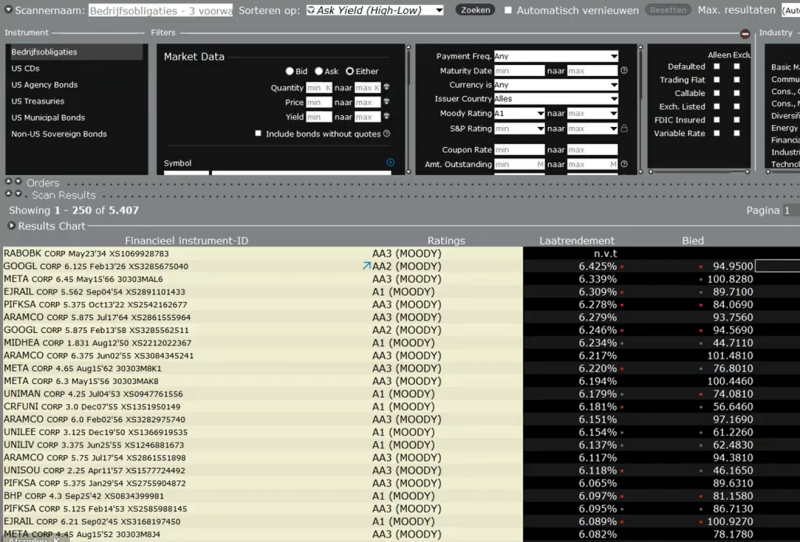
Task: Open the Moody Rating max dropdown
Action: pyautogui.click(x=592, y=113)
